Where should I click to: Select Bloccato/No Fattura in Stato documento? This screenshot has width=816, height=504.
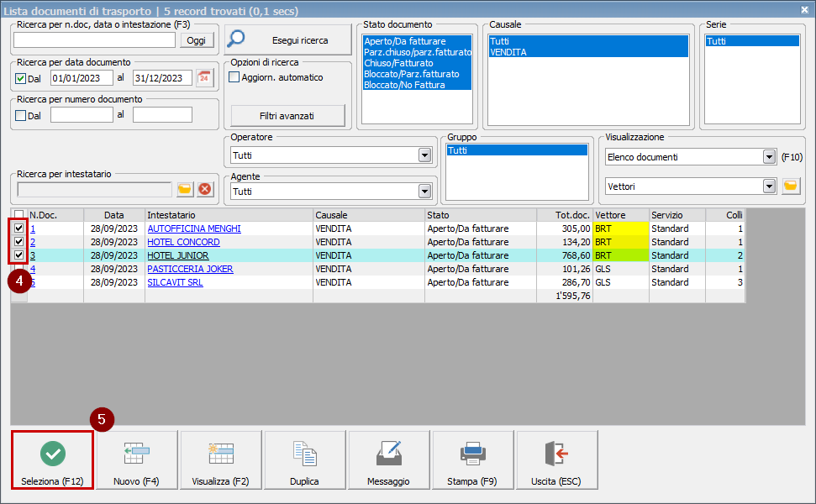pyautogui.click(x=417, y=85)
